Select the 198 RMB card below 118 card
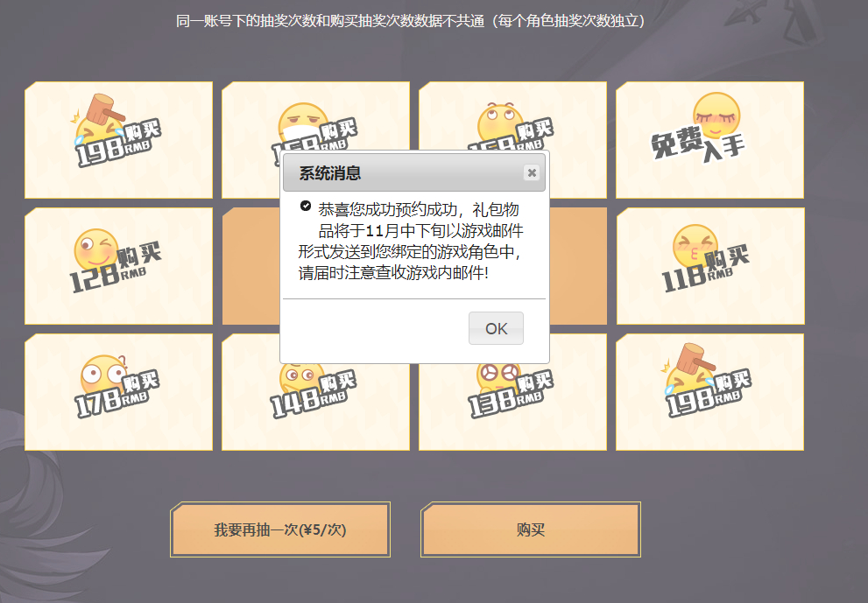Image resolution: width=868 pixels, height=603 pixels. 709,392
